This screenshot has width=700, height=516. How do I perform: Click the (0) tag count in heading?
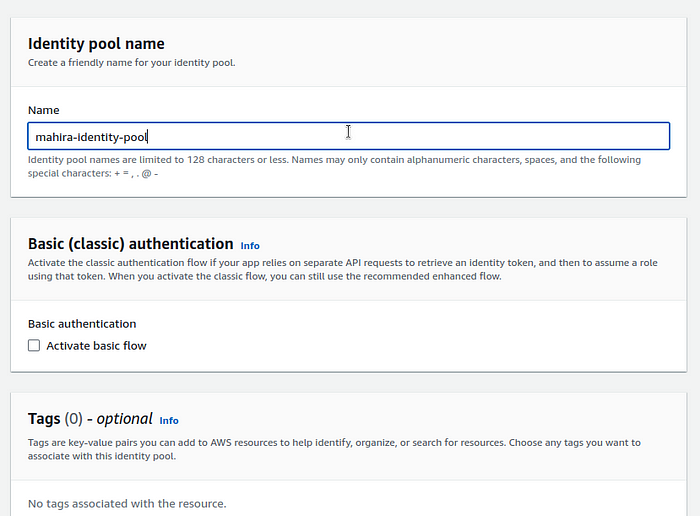coord(74,419)
